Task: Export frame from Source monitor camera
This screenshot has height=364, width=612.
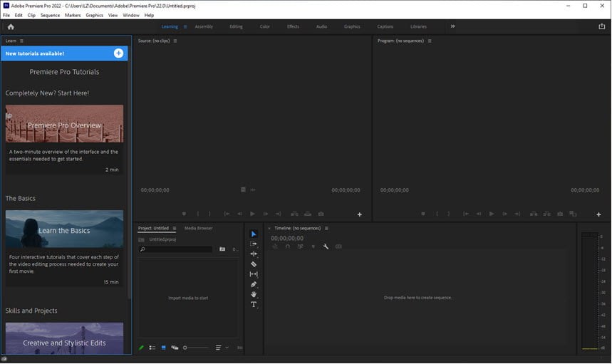Action: [321, 214]
